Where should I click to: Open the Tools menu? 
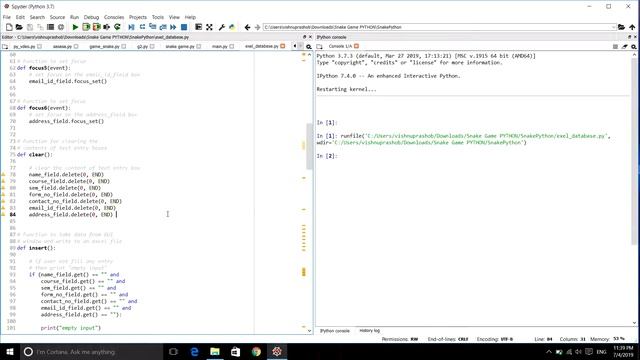(x=158, y=17)
